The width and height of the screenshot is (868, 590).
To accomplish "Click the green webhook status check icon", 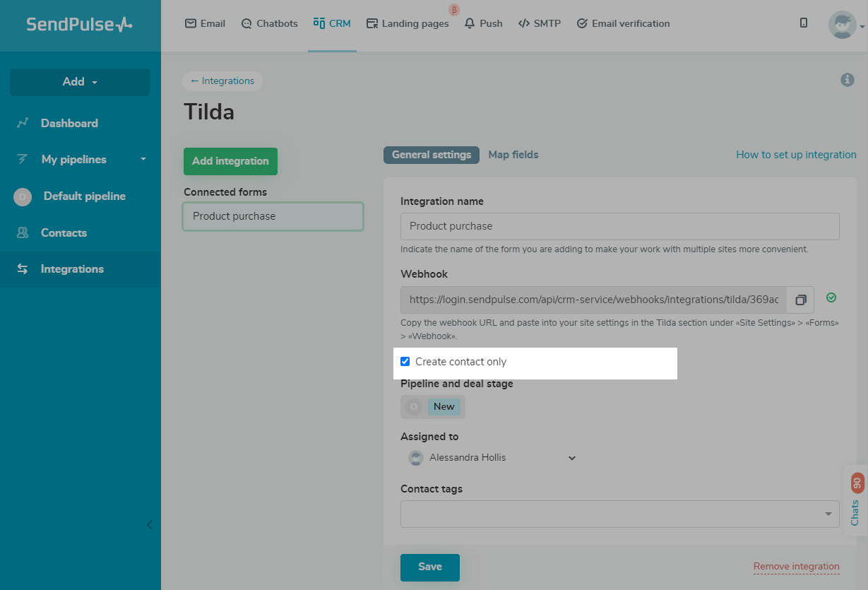I will point(831,298).
